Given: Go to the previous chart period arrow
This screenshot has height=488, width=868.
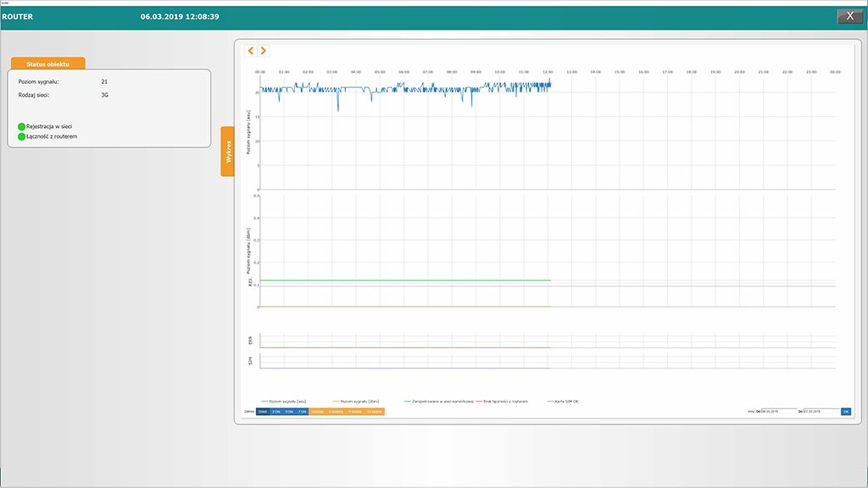Looking at the screenshot, I should click(x=251, y=50).
